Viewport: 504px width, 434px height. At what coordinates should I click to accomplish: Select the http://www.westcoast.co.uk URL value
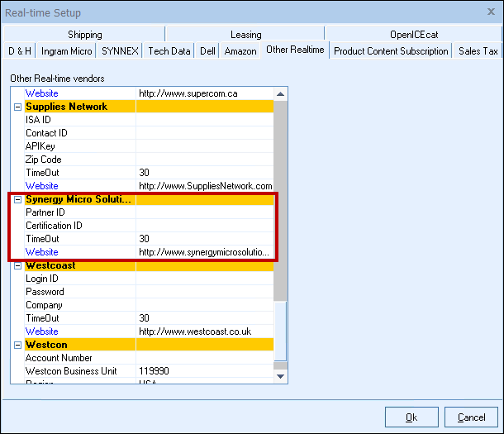195,331
